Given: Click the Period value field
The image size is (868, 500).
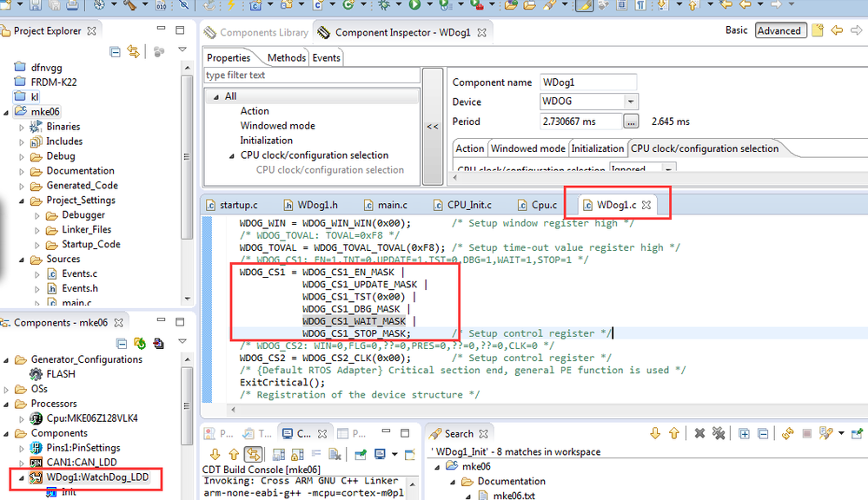Looking at the screenshot, I should pos(580,122).
